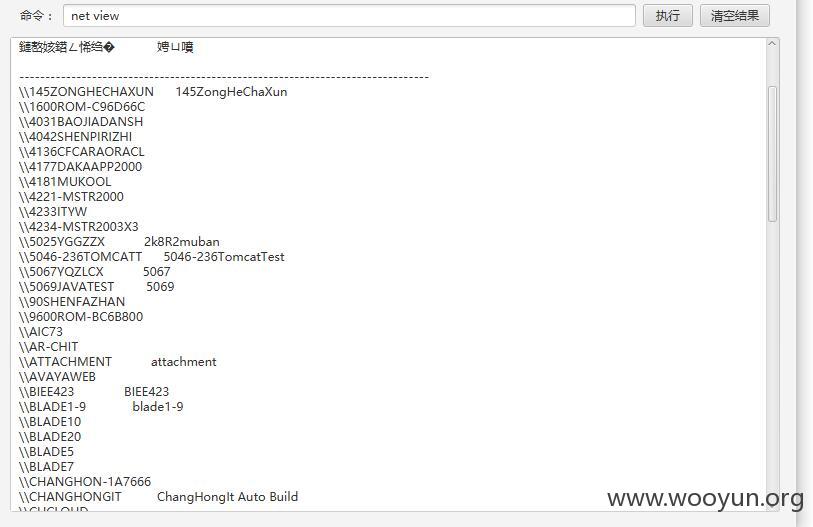Select the 5046-236TomcatTest remark text
This screenshot has height=527, width=813.
(224, 257)
